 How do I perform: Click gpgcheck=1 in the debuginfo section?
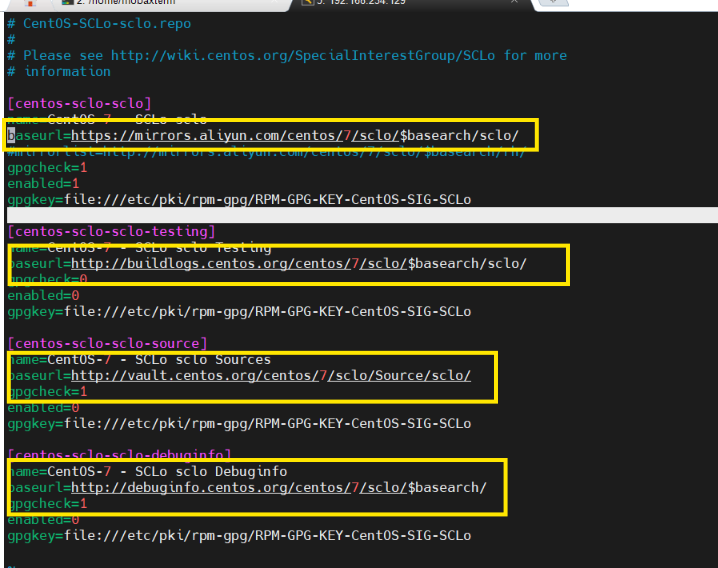48,503
